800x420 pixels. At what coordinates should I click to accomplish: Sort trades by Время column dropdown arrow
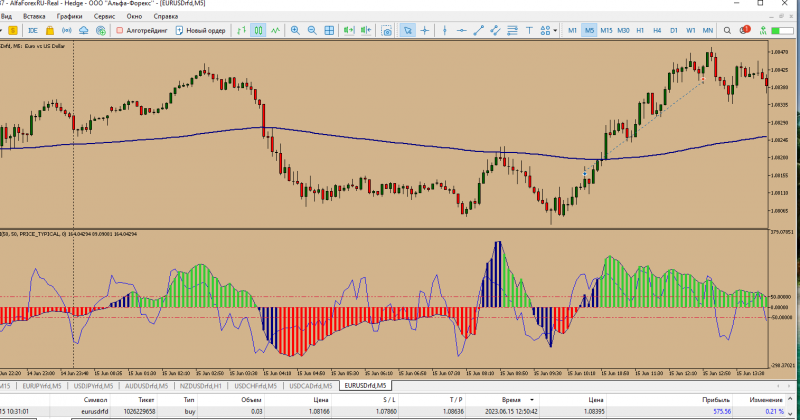coord(532,400)
